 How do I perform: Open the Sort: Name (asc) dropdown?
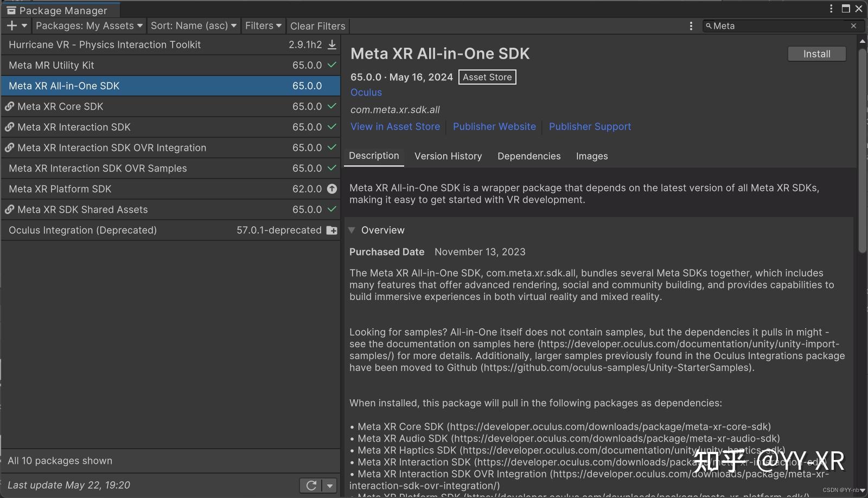point(193,25)
